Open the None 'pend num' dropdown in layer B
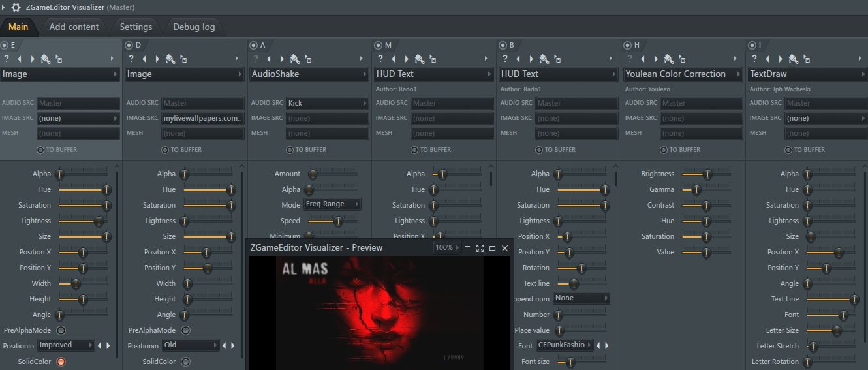868x370 pixels. [x=581, y=298]
